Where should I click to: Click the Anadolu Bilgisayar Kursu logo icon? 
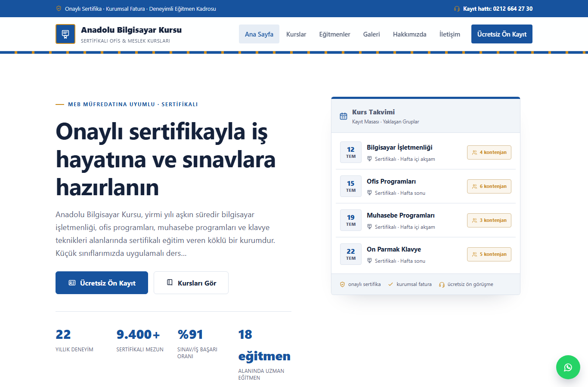[x=65, y=34]
